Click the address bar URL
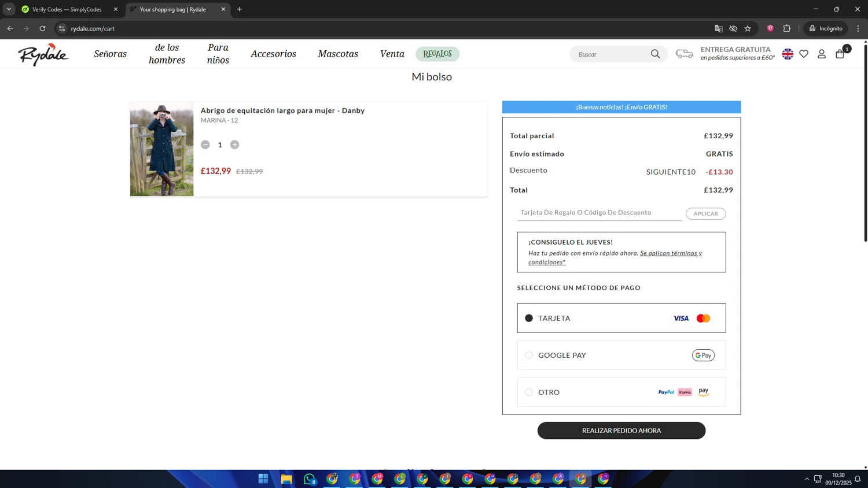This screenshot has height=488, width=868. 93,28
